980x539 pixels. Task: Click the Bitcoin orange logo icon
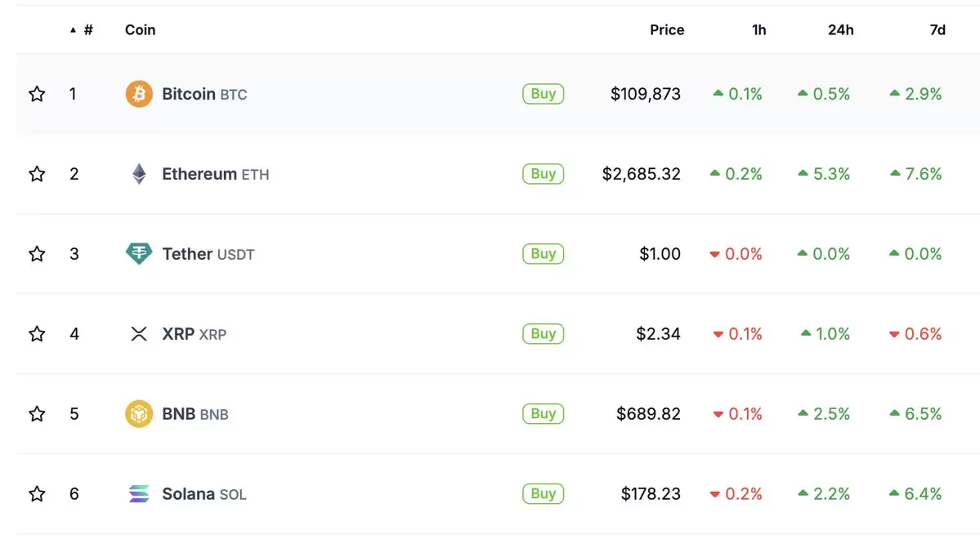[x=139, y=94]
